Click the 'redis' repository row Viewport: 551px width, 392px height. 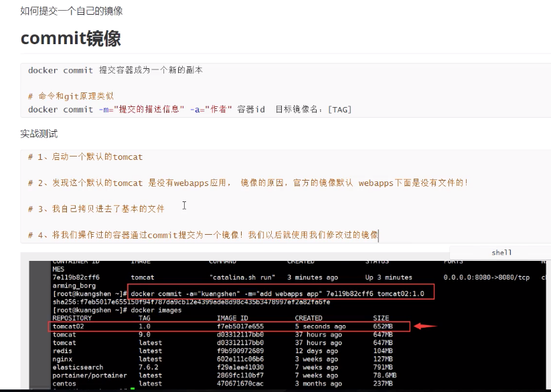pos(222,351)
